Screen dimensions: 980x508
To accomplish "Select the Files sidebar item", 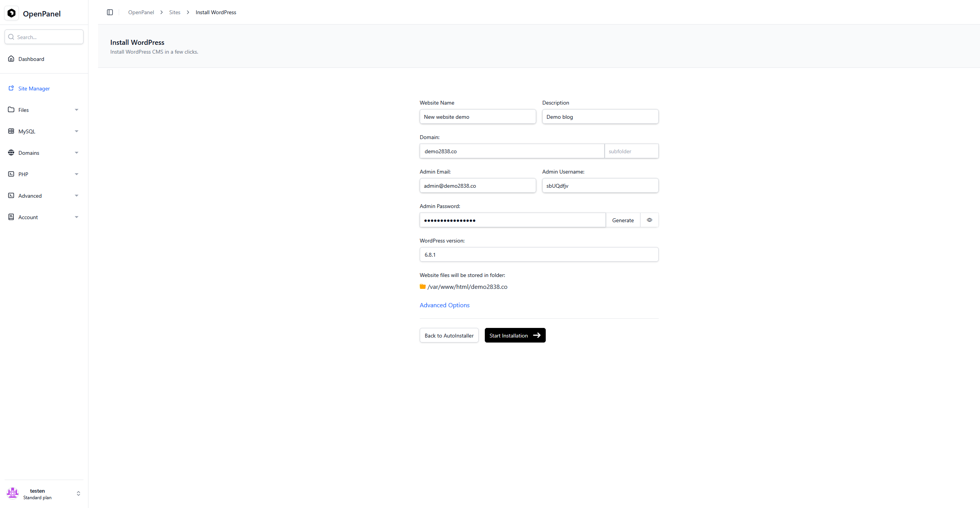I will [44, 110].
